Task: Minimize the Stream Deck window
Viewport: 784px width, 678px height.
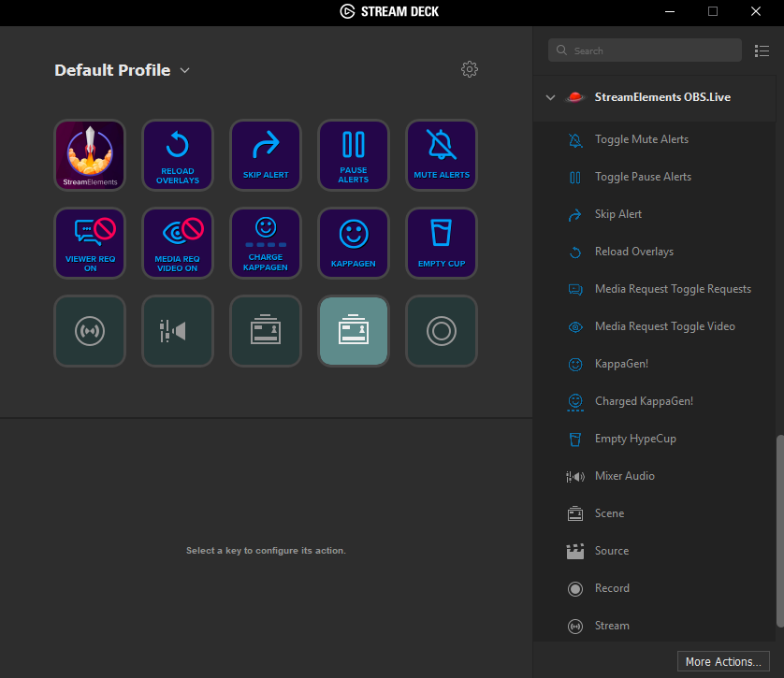Action: pyautogui.click(x=670, y=11)
